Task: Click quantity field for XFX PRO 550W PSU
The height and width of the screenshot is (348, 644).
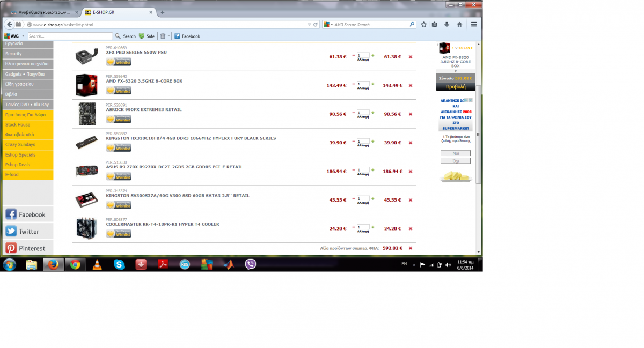Action: (x=363, y=55)
